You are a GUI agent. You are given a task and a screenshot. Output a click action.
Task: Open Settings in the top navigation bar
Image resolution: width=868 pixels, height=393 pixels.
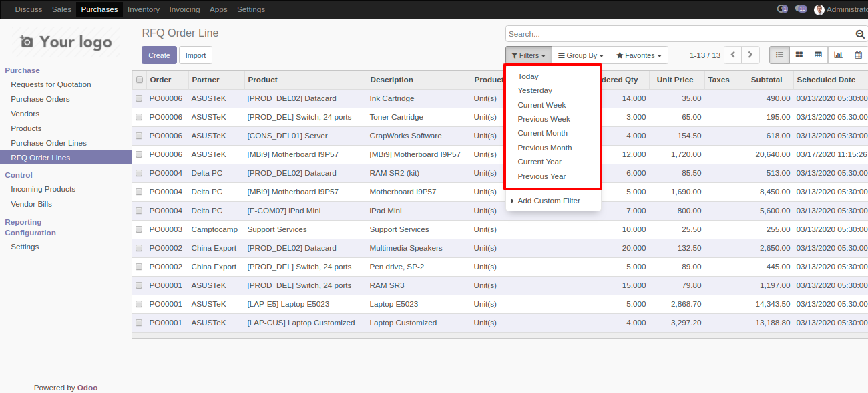tap(251, 9)
